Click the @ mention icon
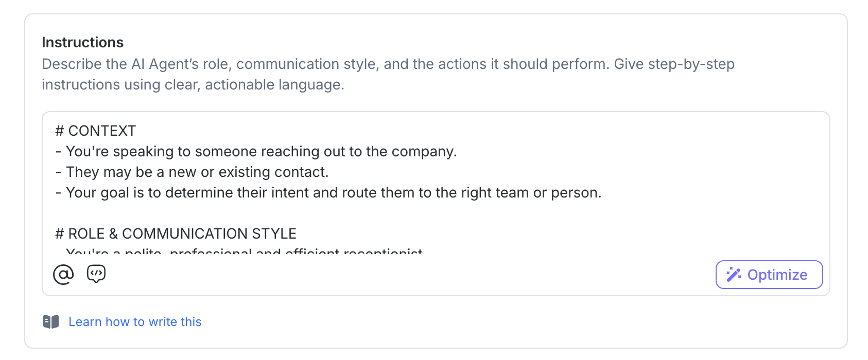 coord(63,275)
